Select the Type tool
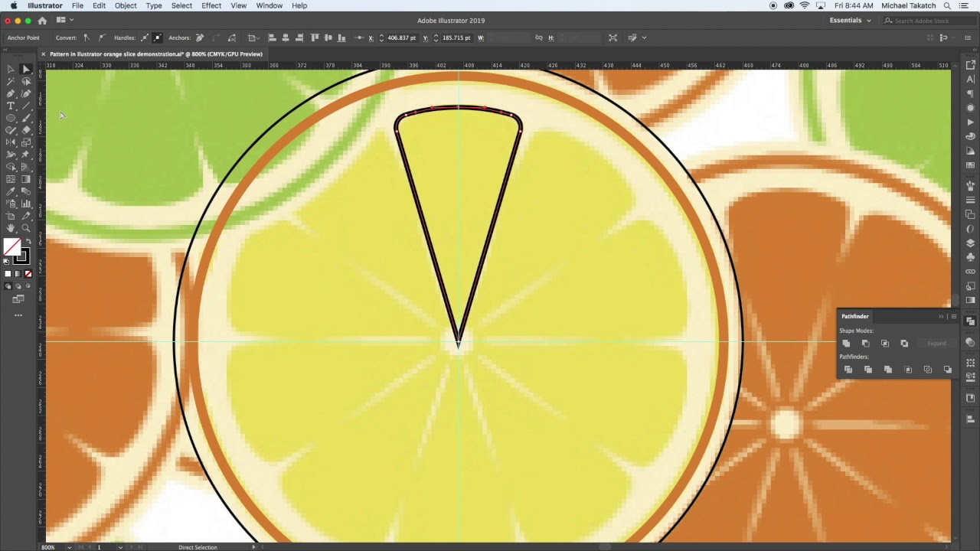 [x=11, y=106]
